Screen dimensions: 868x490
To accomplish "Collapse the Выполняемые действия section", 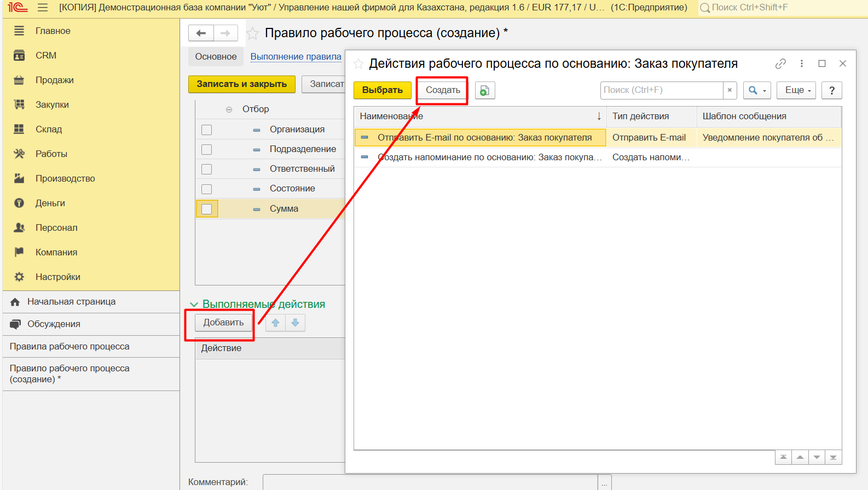I will [x=194, y=304].
